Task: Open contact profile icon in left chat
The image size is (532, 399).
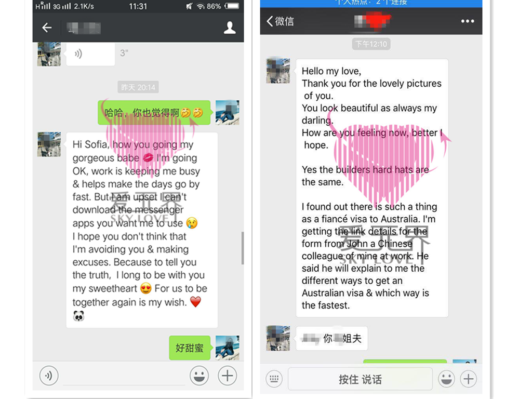Action: 230,28
